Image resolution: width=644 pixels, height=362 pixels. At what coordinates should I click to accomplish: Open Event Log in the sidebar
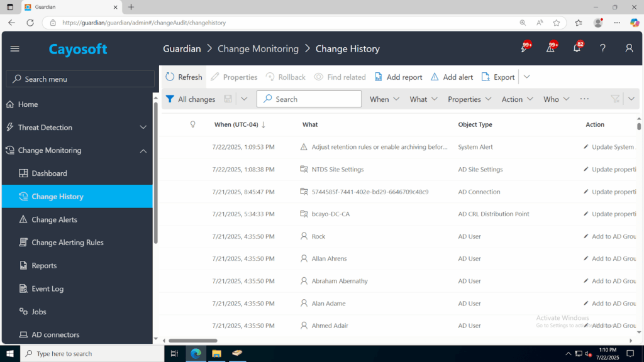pyautogui.click(x=77, y=288)
